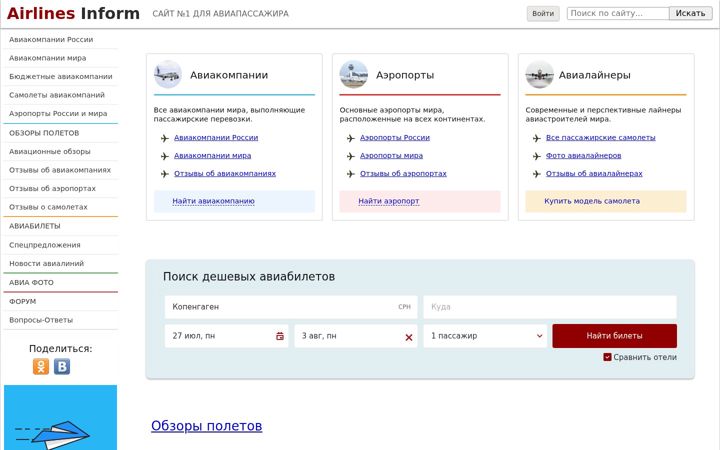Click the Odnoklassniki share icon
This screenshot has width=720, height=450.
(x=41, y=366)
